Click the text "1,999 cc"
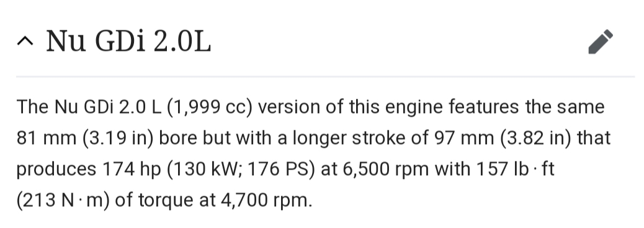Viewport: 644px width, 228px height. click(210, 107)
